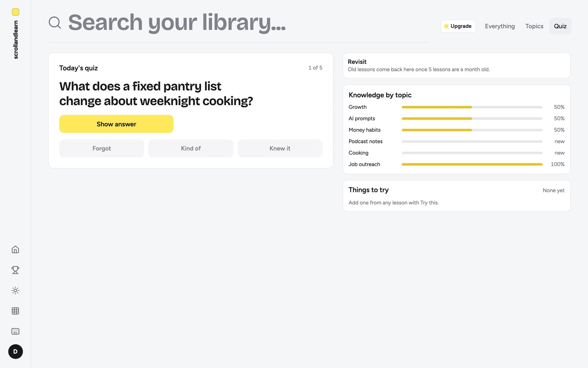Screen dimensions: 588x368
Task: Click the yellow scrollandlearn logo square
Action: (x=15, y=12)
